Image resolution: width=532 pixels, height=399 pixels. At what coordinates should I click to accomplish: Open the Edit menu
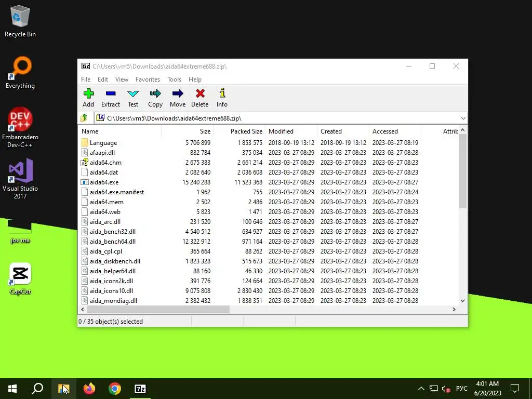[103, 79]
